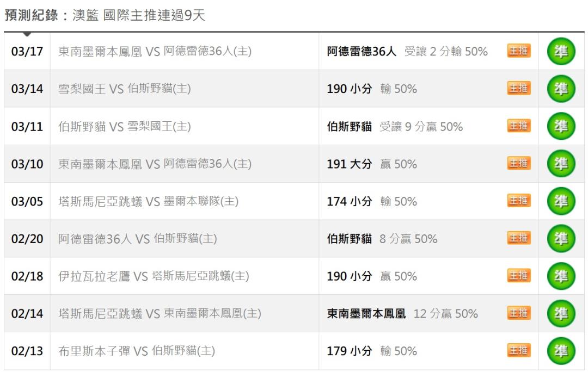
Task: Click the orange 主推 badge for 02/20
Action: tap(519, 239)
